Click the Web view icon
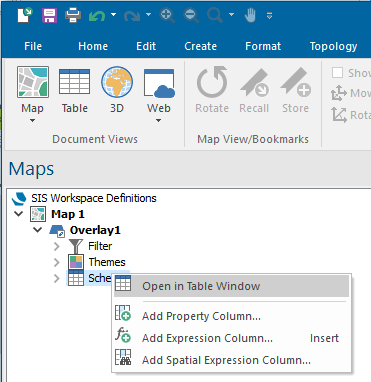The width and height of the screenshot is (371, 382). pyautogui.click(x=159, y=83)
